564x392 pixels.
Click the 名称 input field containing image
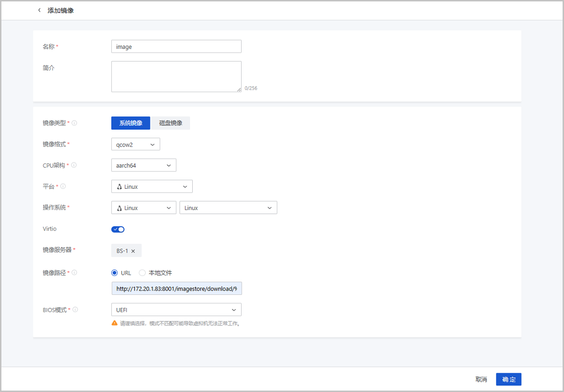(x=176, y=46)
